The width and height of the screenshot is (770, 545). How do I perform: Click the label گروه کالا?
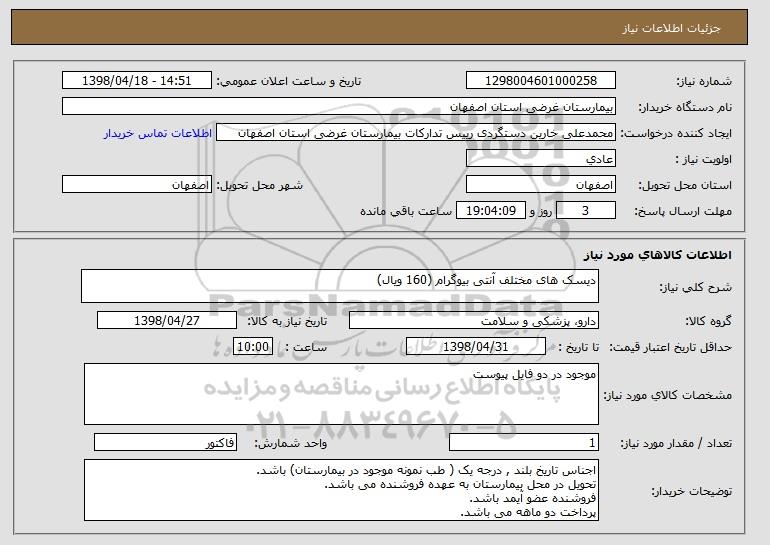pyautogui.click(x=708, y=321)
